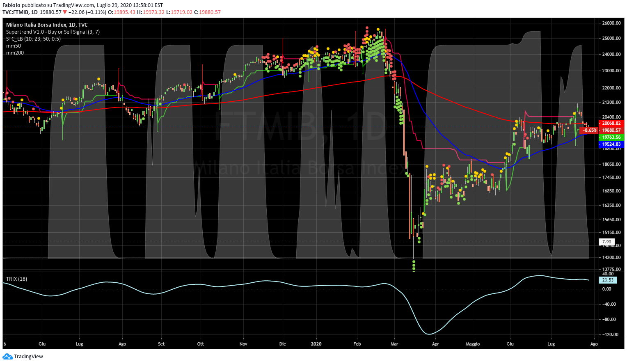
Task: Click −80.00 on the TRIX scale
Action: point(608,319)
